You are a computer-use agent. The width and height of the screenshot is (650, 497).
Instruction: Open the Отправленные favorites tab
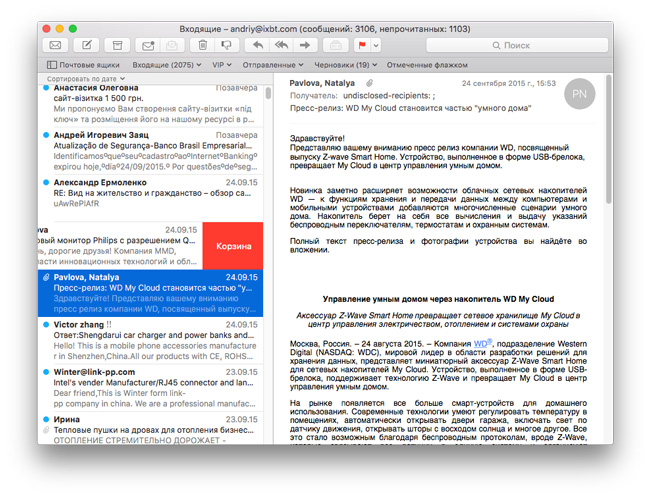pyautogui.click(x=273, y=65)
